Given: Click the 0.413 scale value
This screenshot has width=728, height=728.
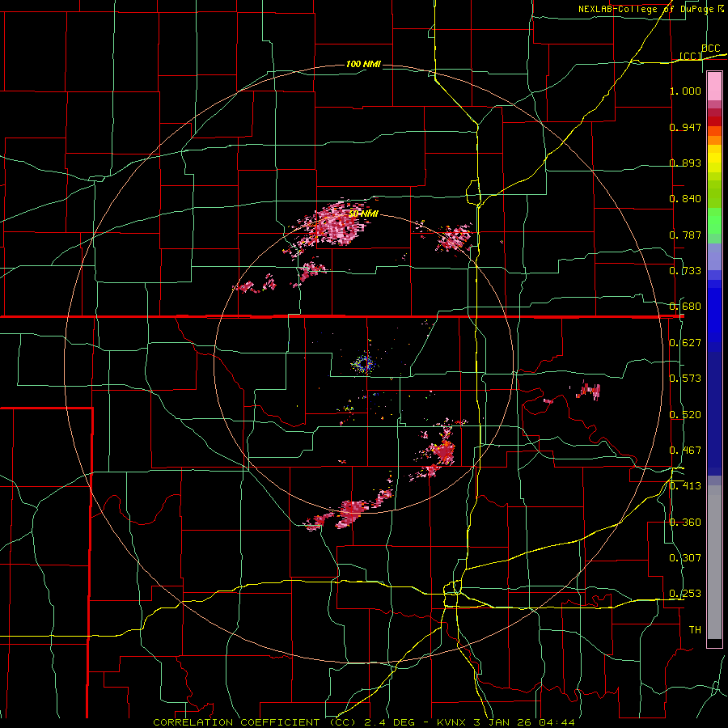Looking at the screenshot, I should pyautogui.click(x=685, y=486).
